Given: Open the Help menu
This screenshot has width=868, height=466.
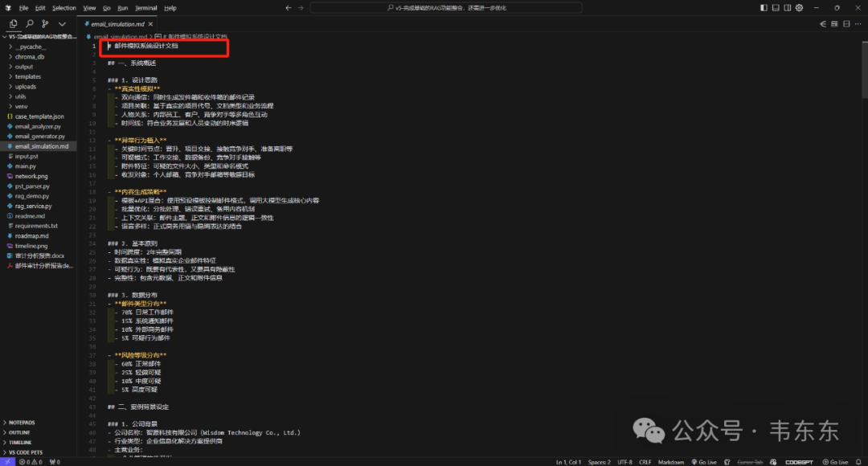Looking at the screenshot, I should (170, 8).
